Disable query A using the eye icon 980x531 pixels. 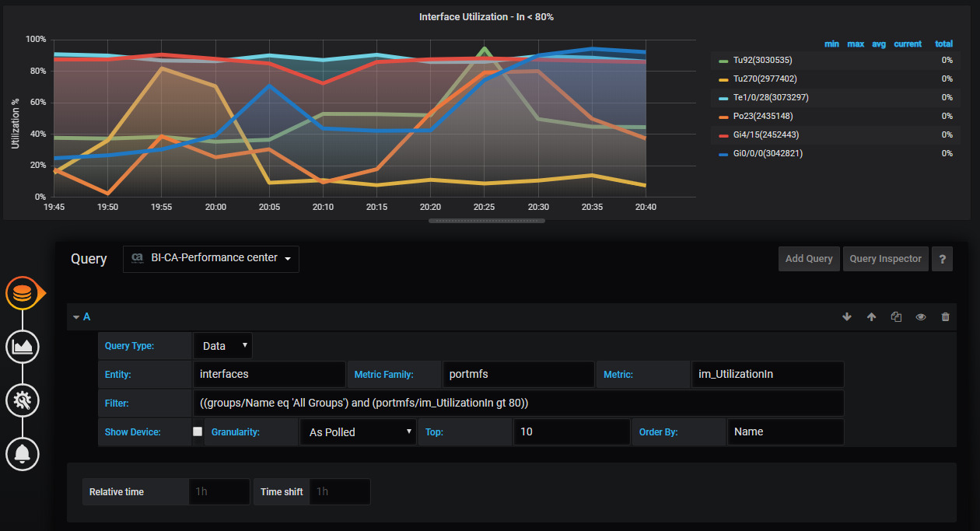coord(921,316)
